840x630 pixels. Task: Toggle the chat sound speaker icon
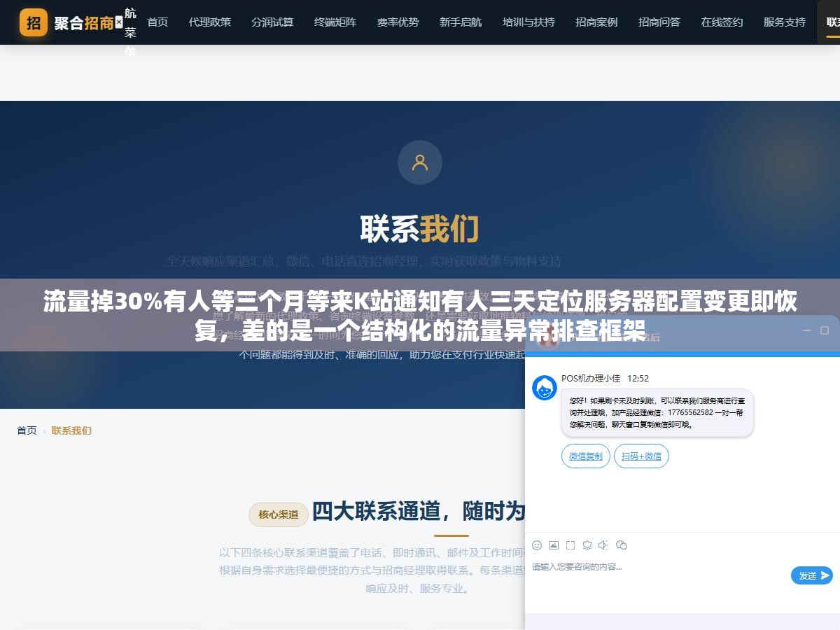(x=604, y=545)
